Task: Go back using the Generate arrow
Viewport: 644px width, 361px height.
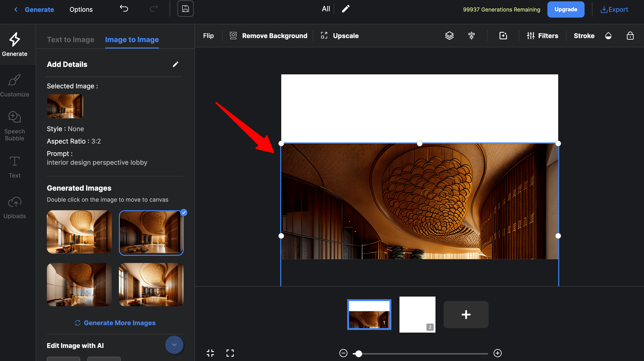Action: 16,9
